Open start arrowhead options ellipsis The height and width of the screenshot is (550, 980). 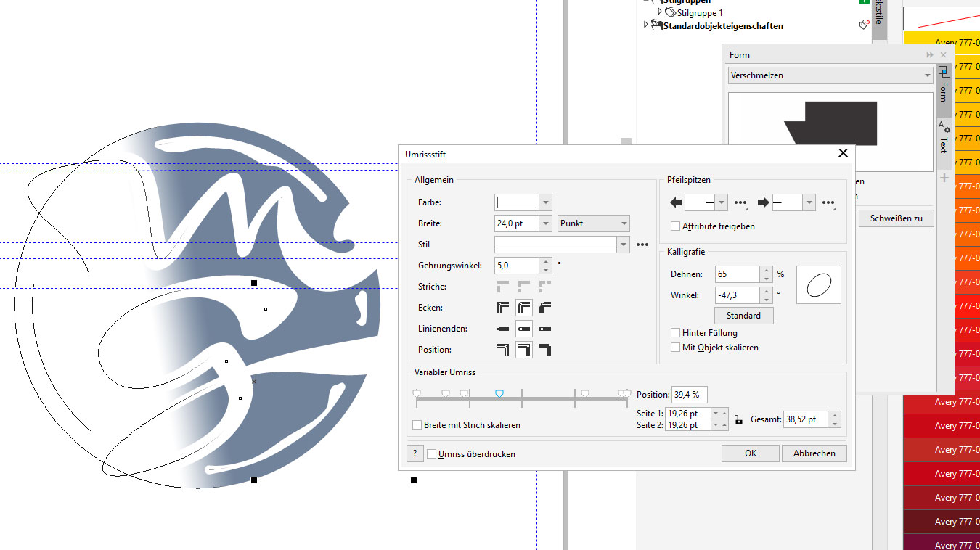[x=741, y=202]
